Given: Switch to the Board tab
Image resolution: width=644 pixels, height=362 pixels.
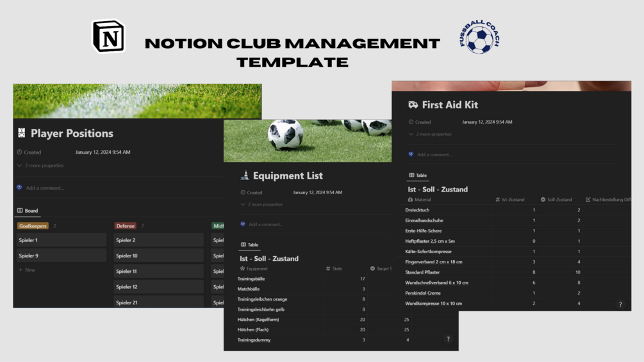Looking at the screenshot, I should [x=28, y=210].
